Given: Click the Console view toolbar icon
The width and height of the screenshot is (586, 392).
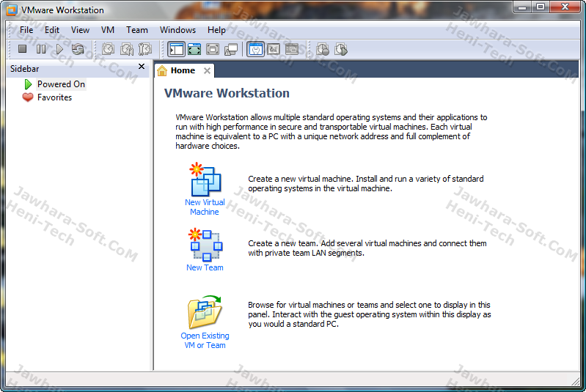Looking at the screenshot, I should pyautogui.click(x=292, y=49).
